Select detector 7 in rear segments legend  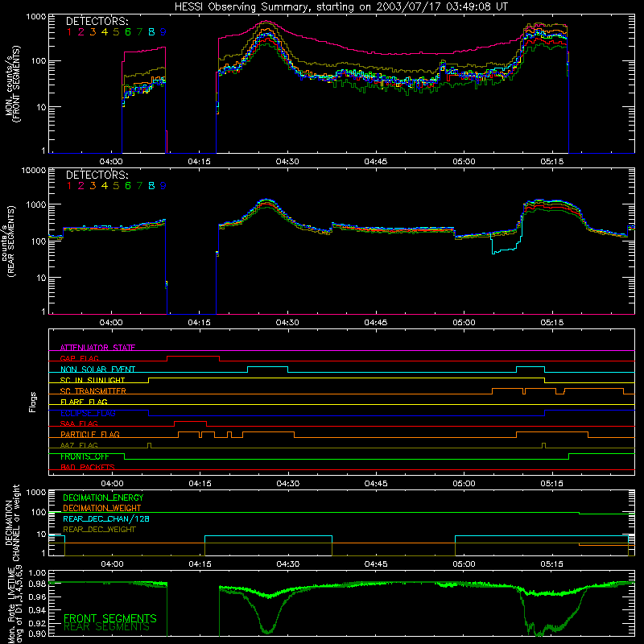[x=139, y=186]
